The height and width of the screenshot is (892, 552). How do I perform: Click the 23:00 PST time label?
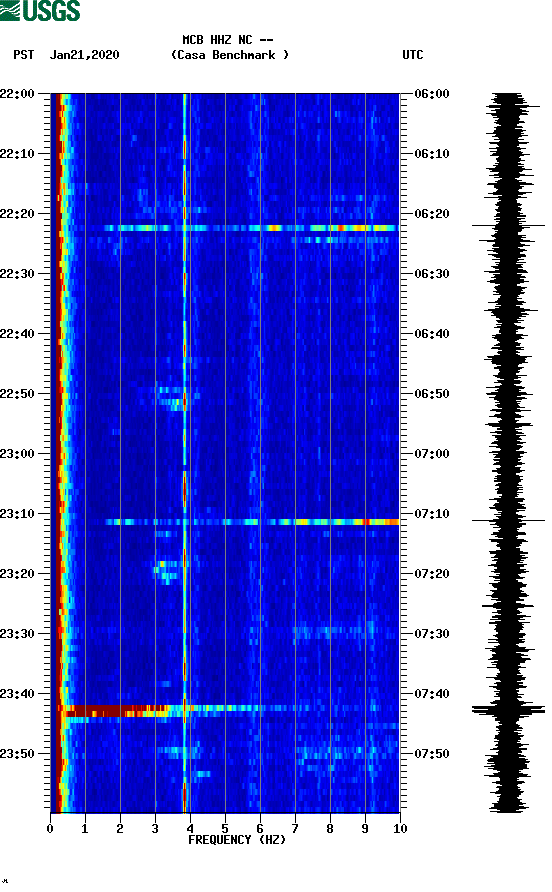coord(17,454)
